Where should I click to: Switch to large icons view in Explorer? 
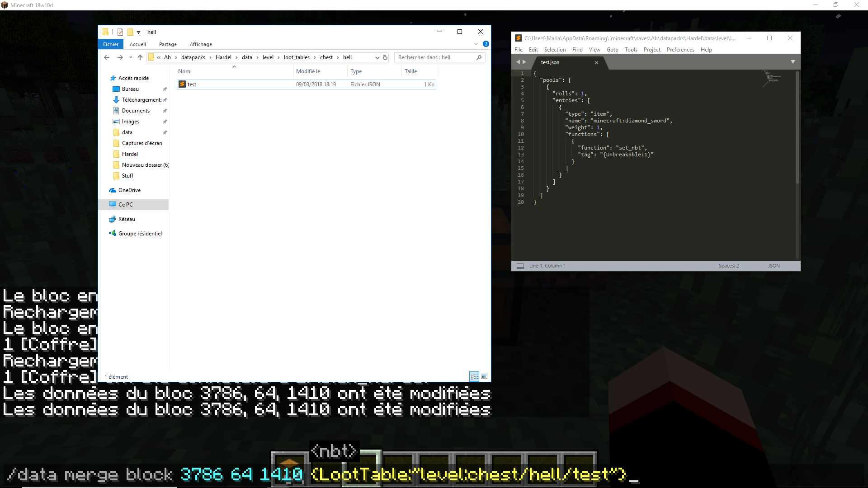[x=484, y=376]
